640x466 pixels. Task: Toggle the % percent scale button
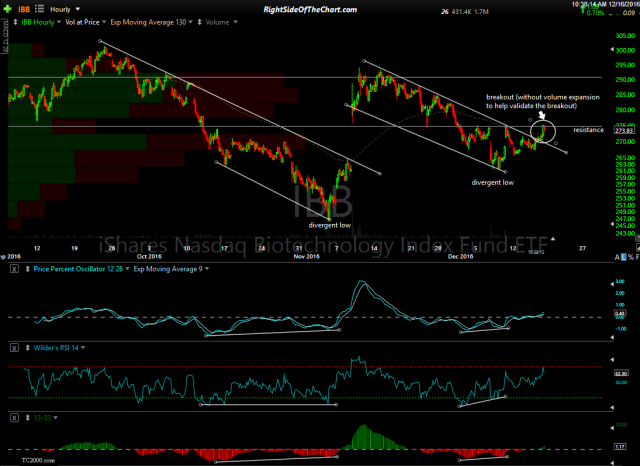tap(631, 257)
